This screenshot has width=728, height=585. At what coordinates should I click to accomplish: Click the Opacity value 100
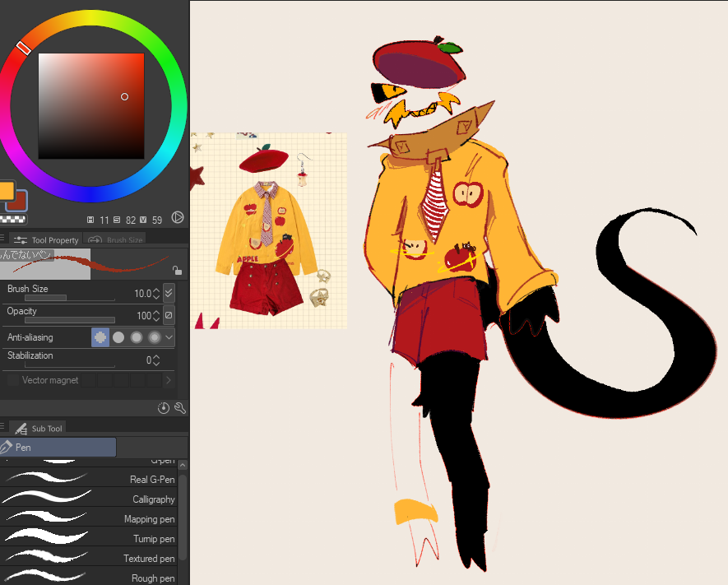pyautogui.click(x=144, y=316)
